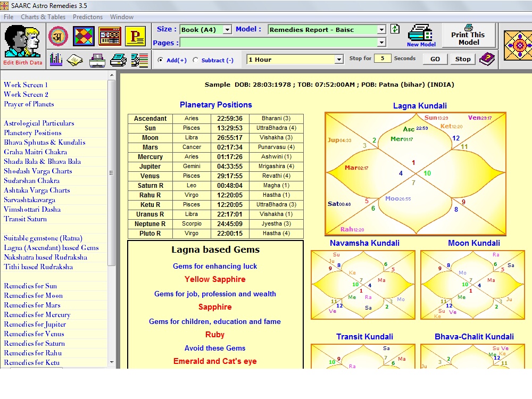Click the multi-page printer icon
Screen dimensions: 532x399
click(x=119, y=60)
